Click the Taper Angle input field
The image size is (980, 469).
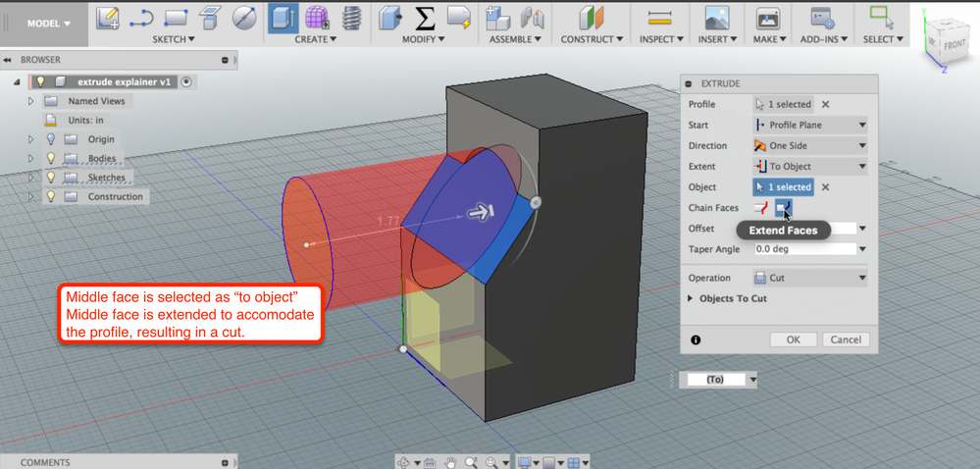[805, 249]
